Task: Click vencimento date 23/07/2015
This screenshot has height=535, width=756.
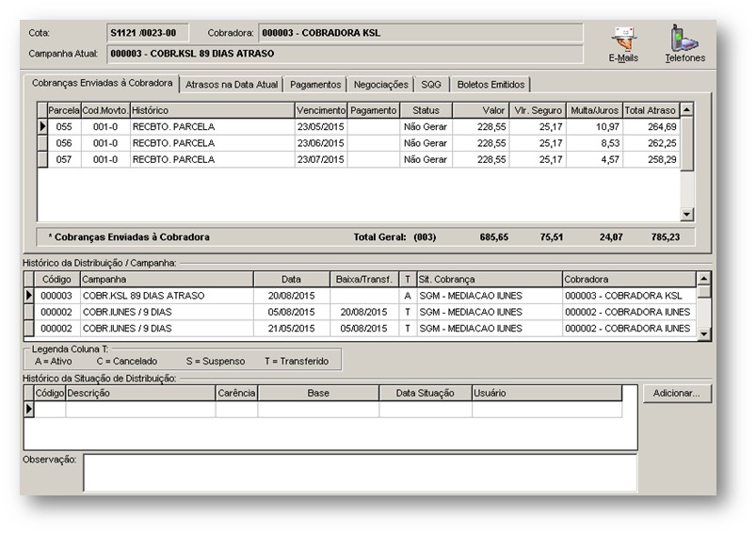Action: (321, 159)
